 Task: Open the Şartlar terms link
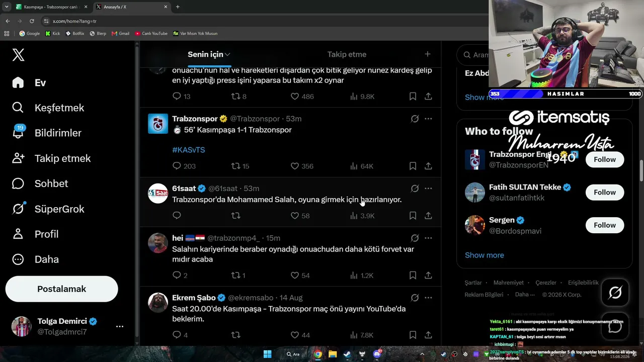pyautogui.click(x=473, y=283)
